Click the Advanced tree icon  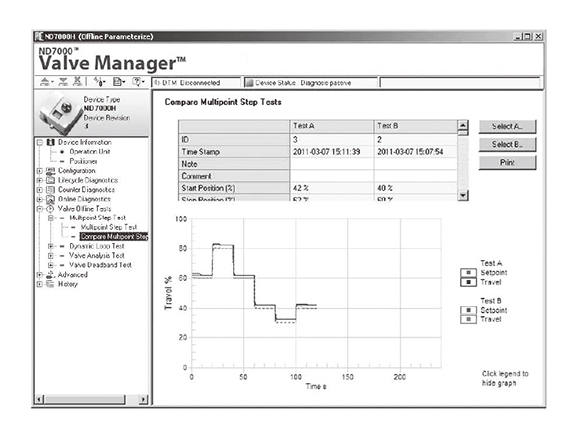click(50, 275)
